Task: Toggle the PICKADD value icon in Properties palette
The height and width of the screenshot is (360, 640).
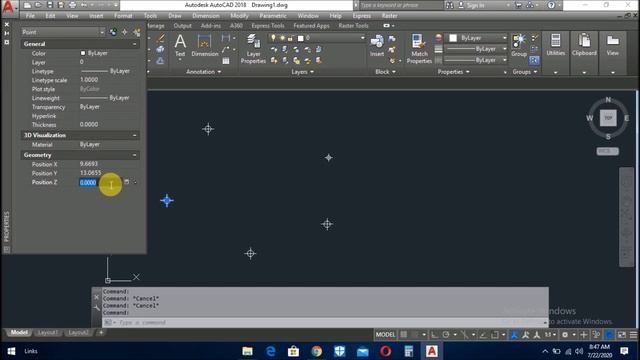Action: (x=113, y=32)
